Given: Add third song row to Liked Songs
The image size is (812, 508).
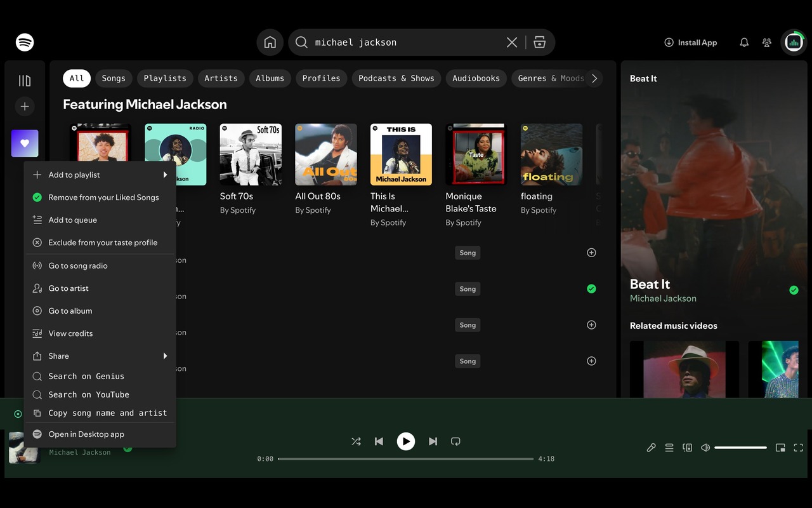Looking at the screenshot, I should 591,325.
